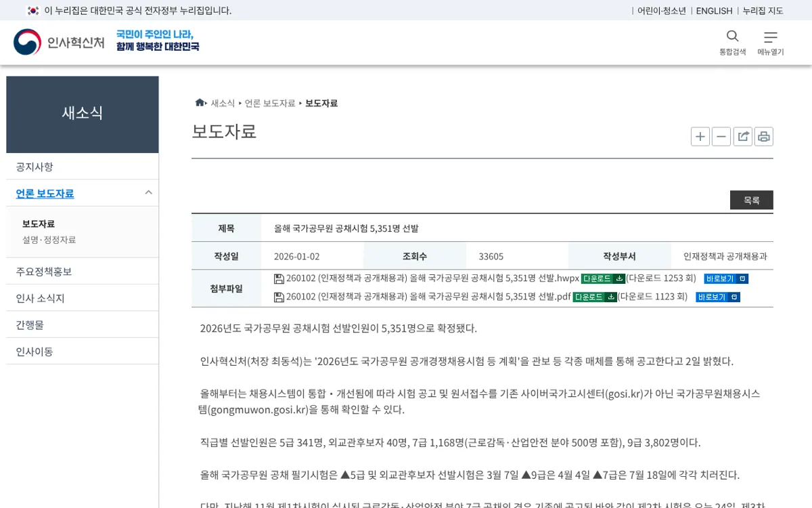Screen dimensions: 812x508
Task: Select 언론 보도자료 in the sidebar
Action: click(45, 193)
